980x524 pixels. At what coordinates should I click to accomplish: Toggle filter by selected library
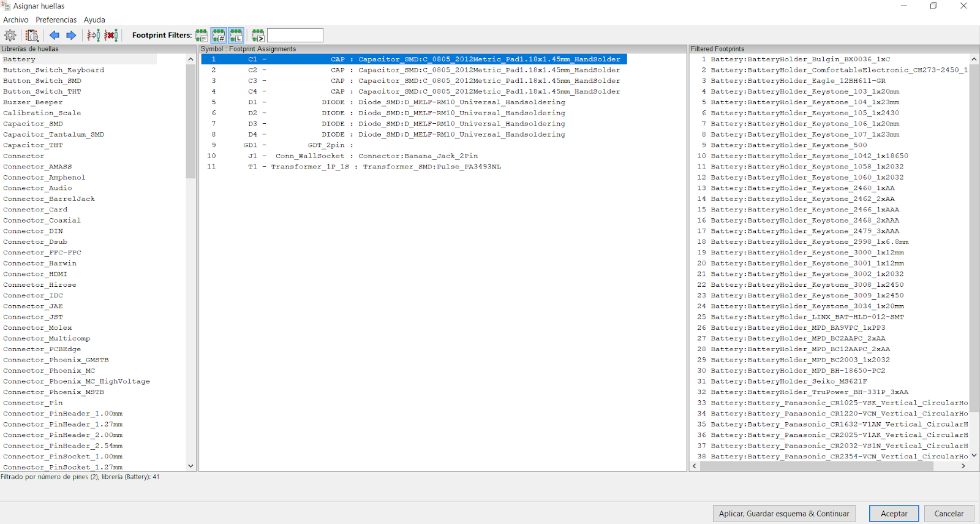point(236,36)
